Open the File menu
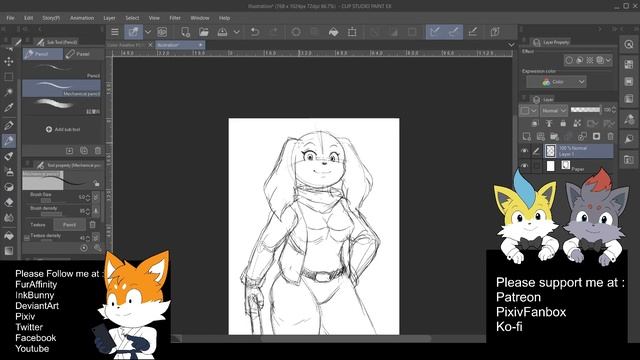 click(10, 18)
